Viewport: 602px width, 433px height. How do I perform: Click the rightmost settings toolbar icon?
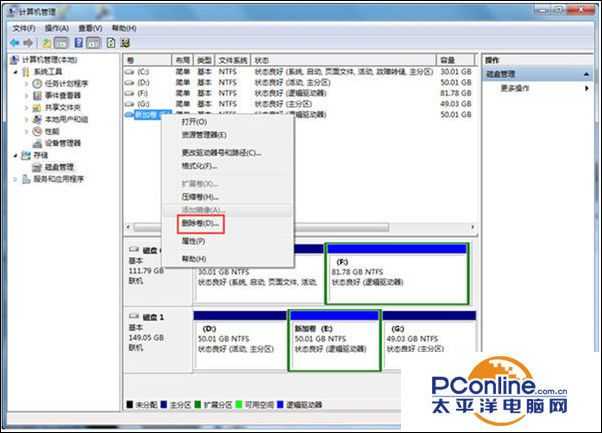pyautogui.click(x=125, y=43)
